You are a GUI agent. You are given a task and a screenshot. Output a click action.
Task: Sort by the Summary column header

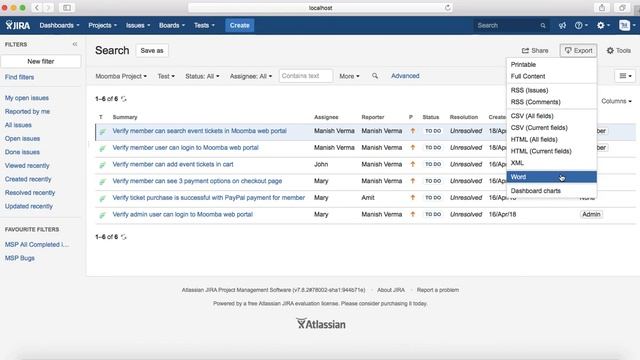pyautogui.click(x=125, y=117)
